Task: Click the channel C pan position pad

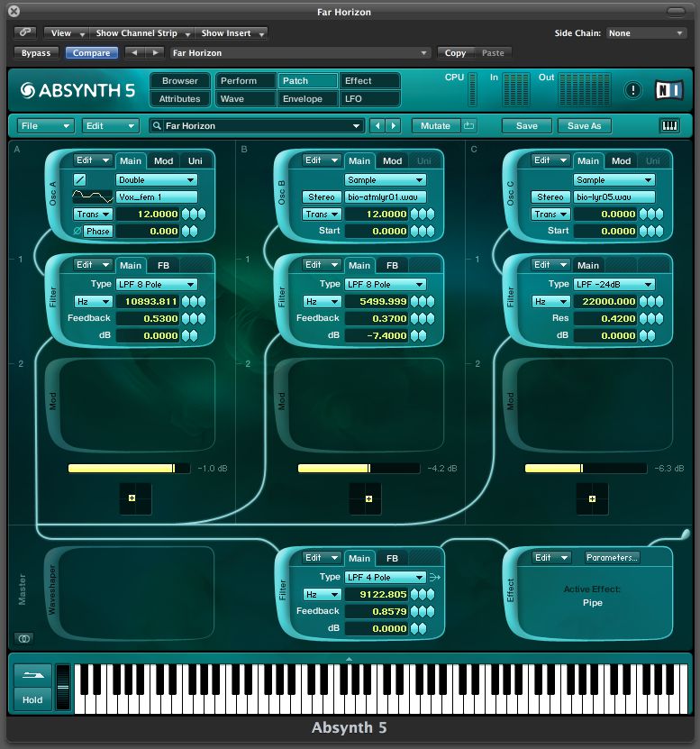Action: pos(592,498)
